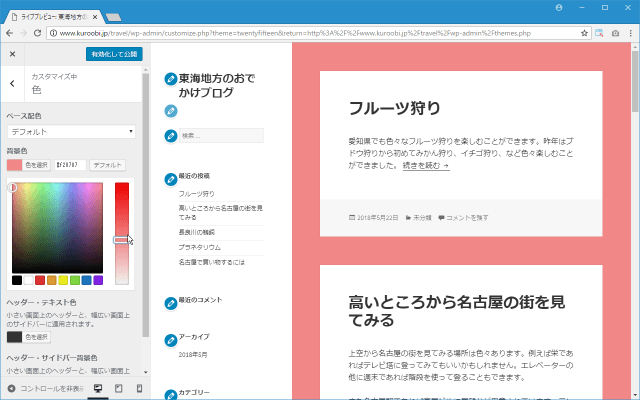The image size is (640, 400).
Task: Close the ライブプレビュー browser tab
Action: point(95,17)
